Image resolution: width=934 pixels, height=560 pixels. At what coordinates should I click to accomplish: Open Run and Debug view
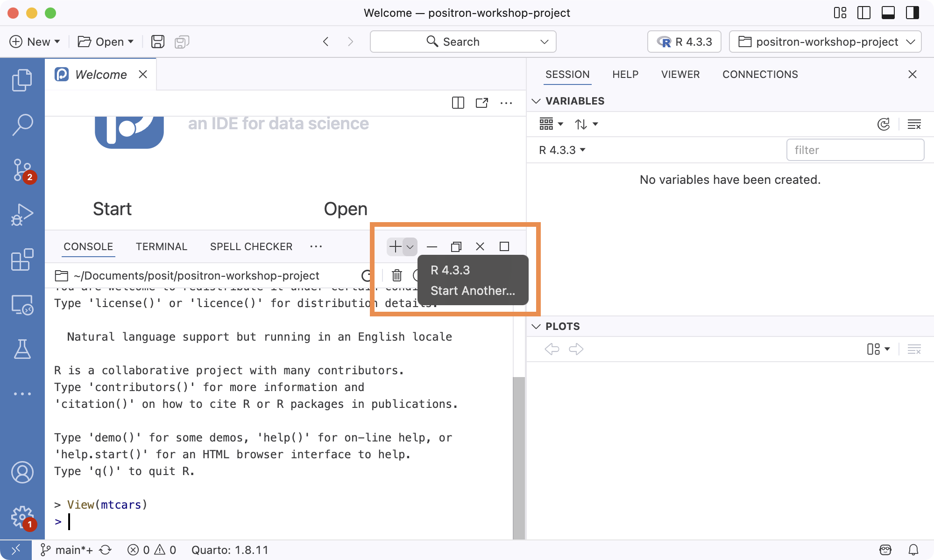point(22,214)
